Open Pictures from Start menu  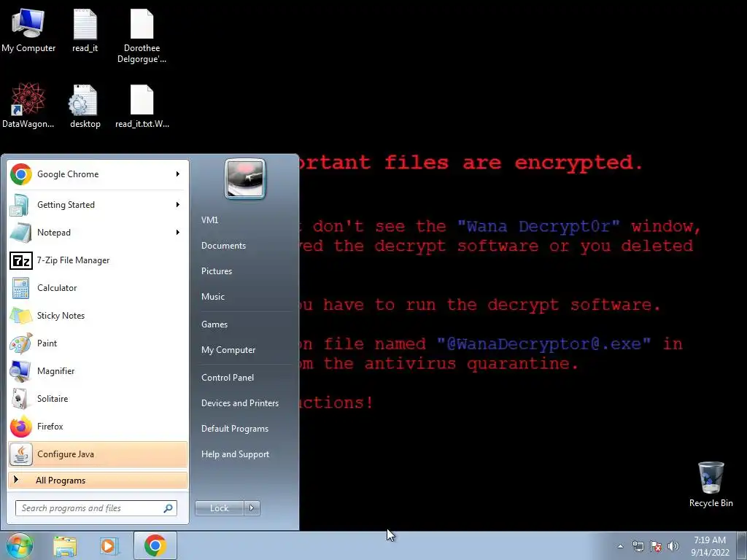(x=217, y=271)
